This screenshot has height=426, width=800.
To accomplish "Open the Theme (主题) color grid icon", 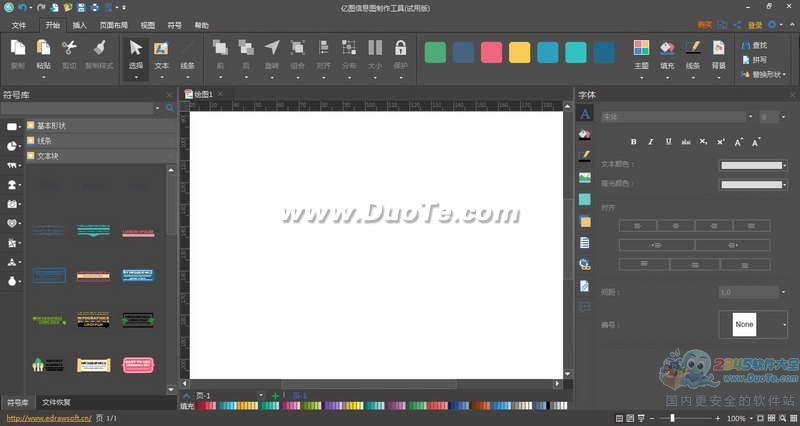I will [x=641, y=48].
